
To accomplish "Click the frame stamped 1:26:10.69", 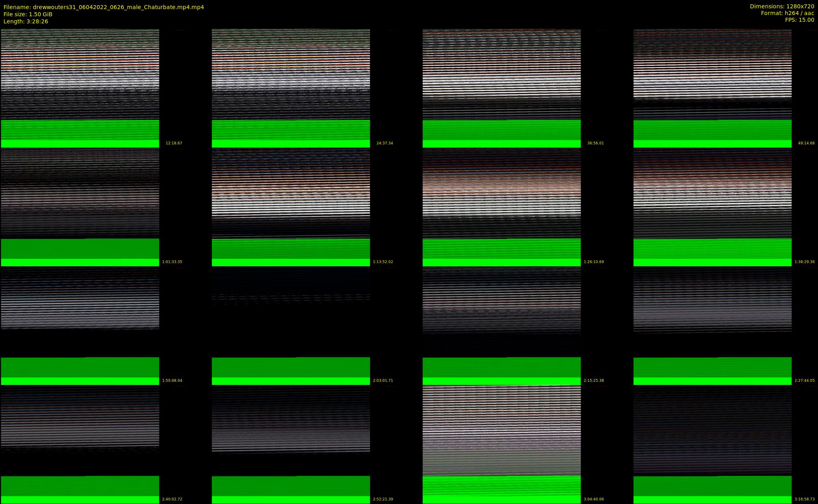I will click(502, 207).
